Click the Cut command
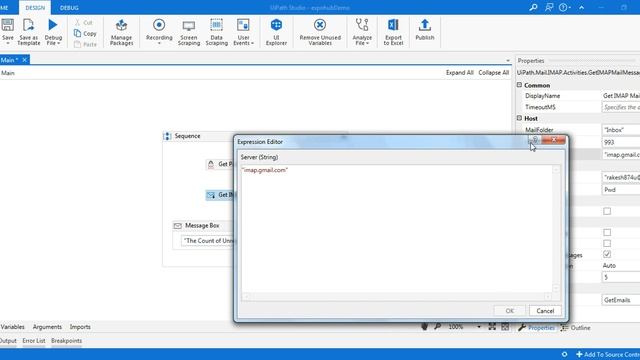Screen dimensions: 640x360 click(x=84, y=22)
